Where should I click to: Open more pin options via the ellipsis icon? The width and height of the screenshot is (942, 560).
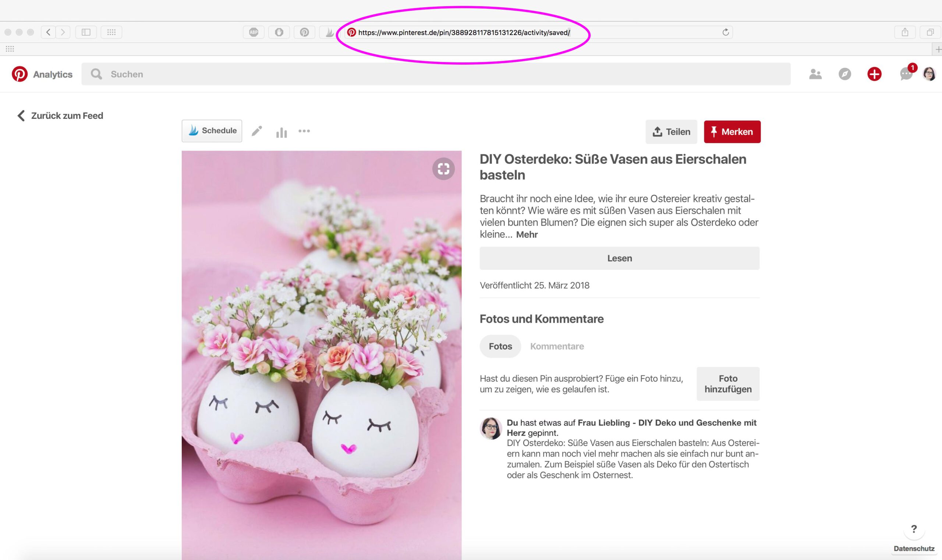tap(304, 131)
